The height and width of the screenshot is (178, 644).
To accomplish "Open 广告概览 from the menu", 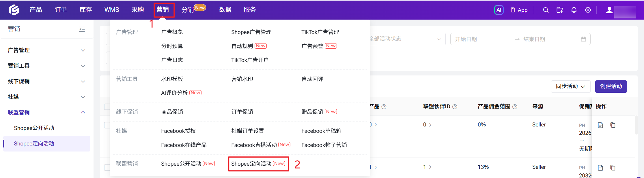I will (172, 32).
